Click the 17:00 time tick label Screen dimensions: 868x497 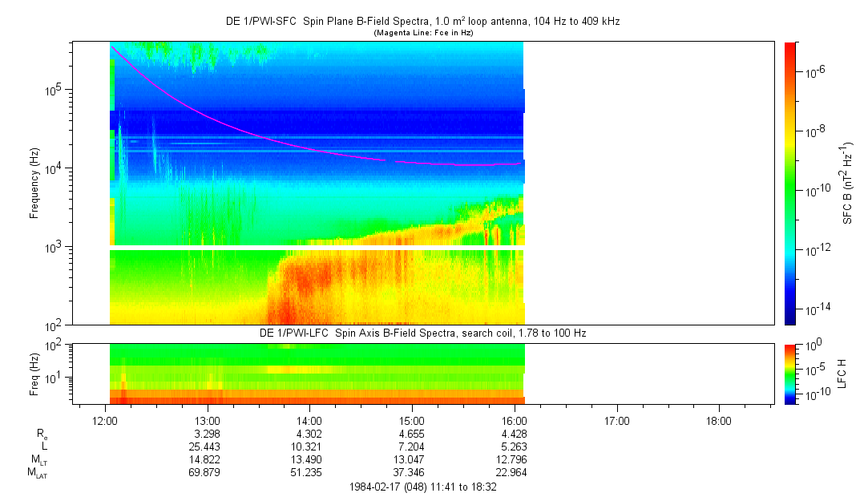[x=616, y=421]
